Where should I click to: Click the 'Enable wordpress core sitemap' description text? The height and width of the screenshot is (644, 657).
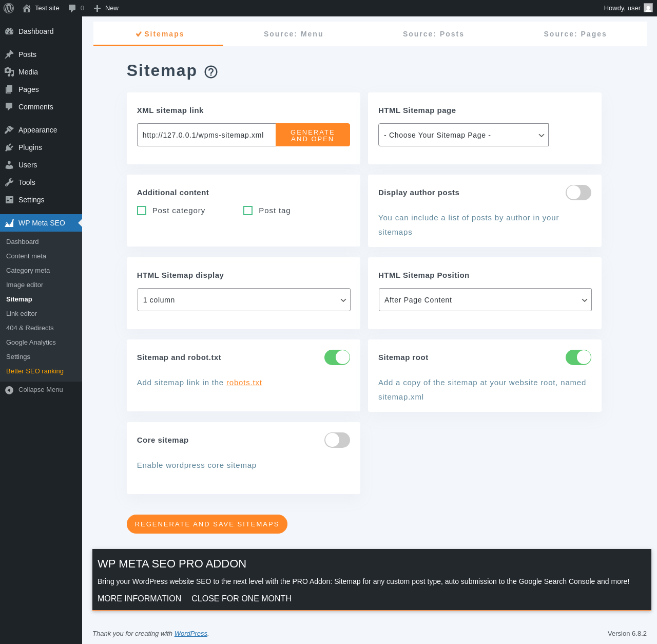(x=197, y=465)
